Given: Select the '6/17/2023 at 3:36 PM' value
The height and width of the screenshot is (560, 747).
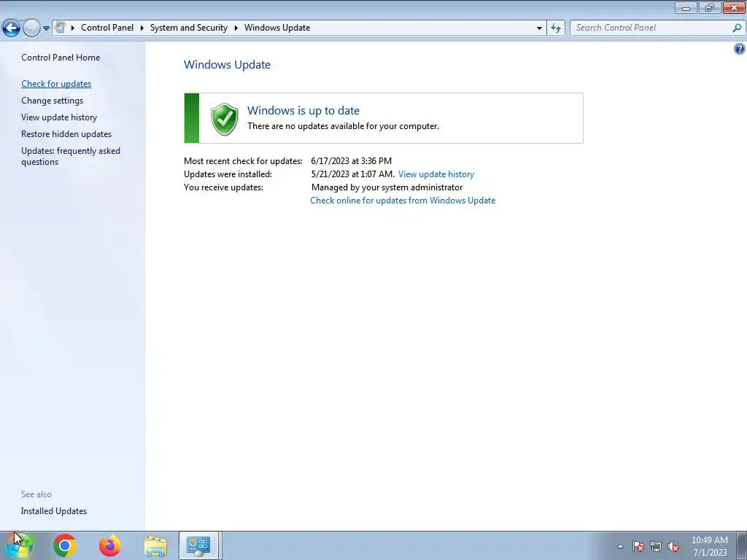Looking at the screenshot, I should tap(351, 161).
